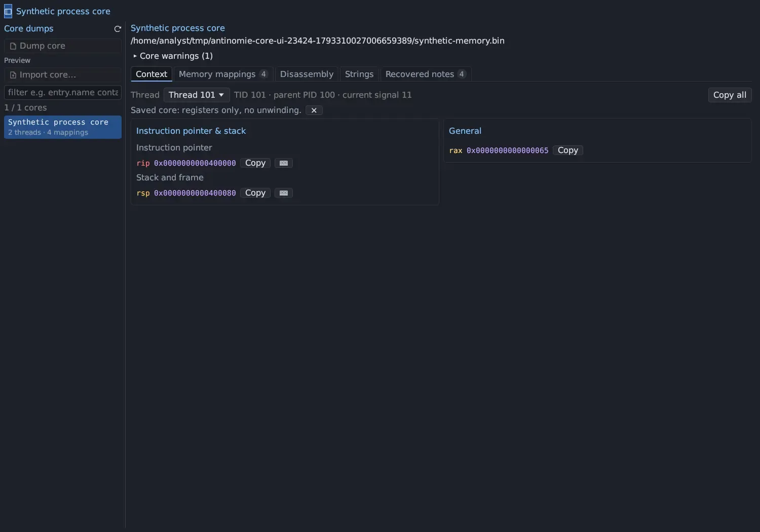Click the rsp value 0x0000000000400080
This screenshot has height=532, width=760.
tap(195, 193)
